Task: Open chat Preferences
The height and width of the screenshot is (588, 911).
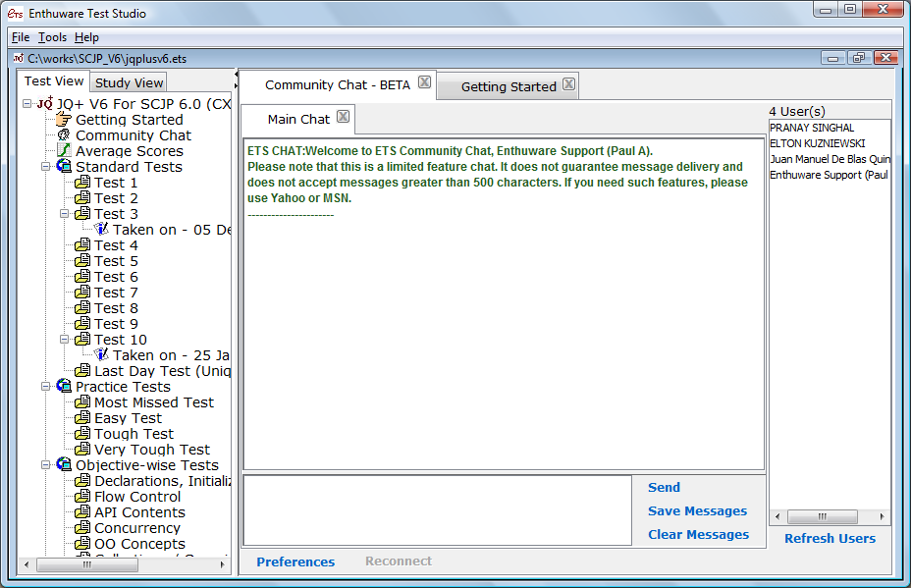Action: click(x=295, y=561)
